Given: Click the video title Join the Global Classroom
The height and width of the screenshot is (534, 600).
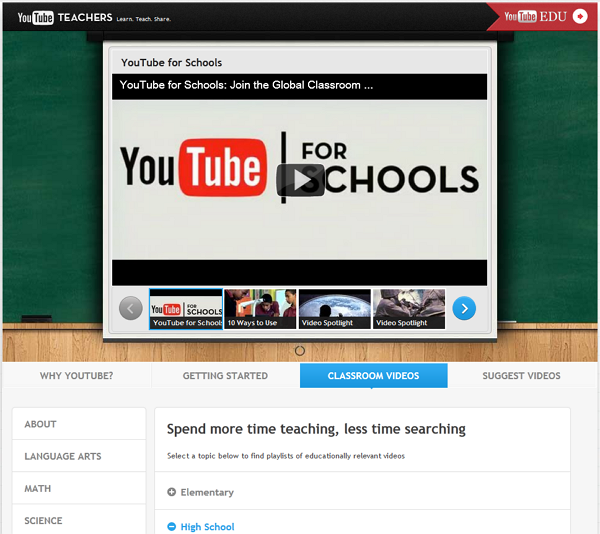Looking at the screenshot, I should pos(246,85).
